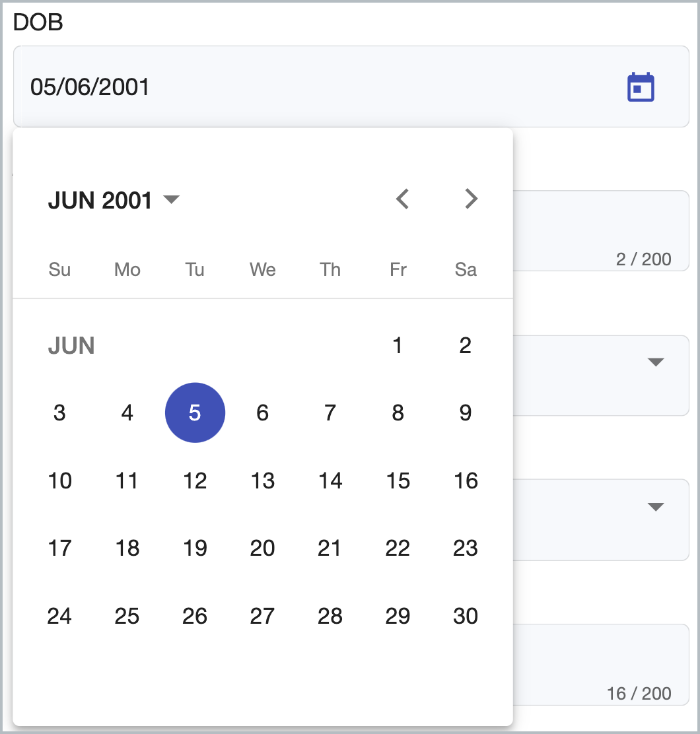This screenshot has width=700, height=734.
Task: Focus the DOB date input field
Action: coord(351,86)
